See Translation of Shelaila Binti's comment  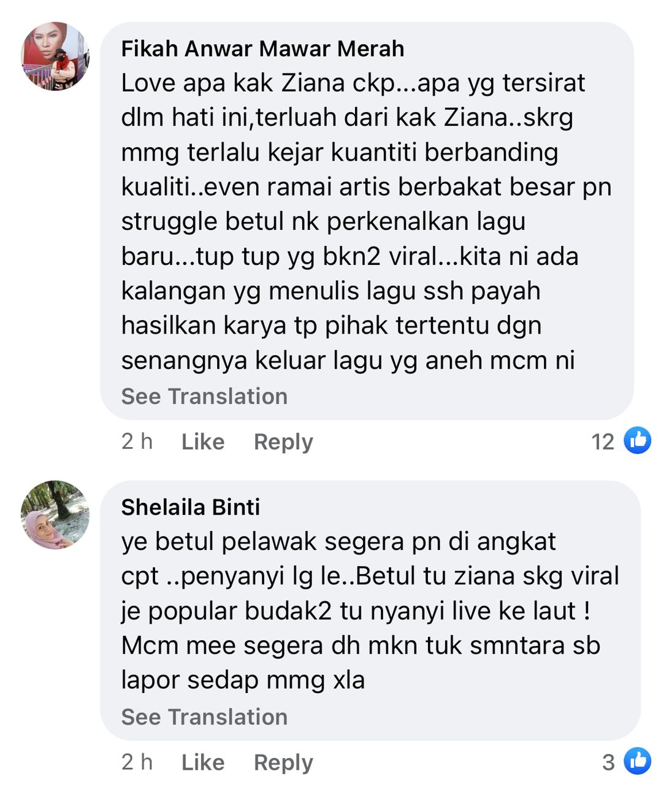pos(204,716)
